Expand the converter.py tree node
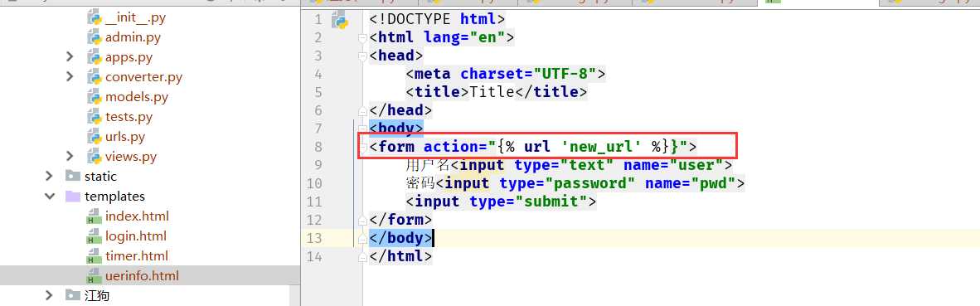Viewport: 980px width, 306px height. click(70, 77)
